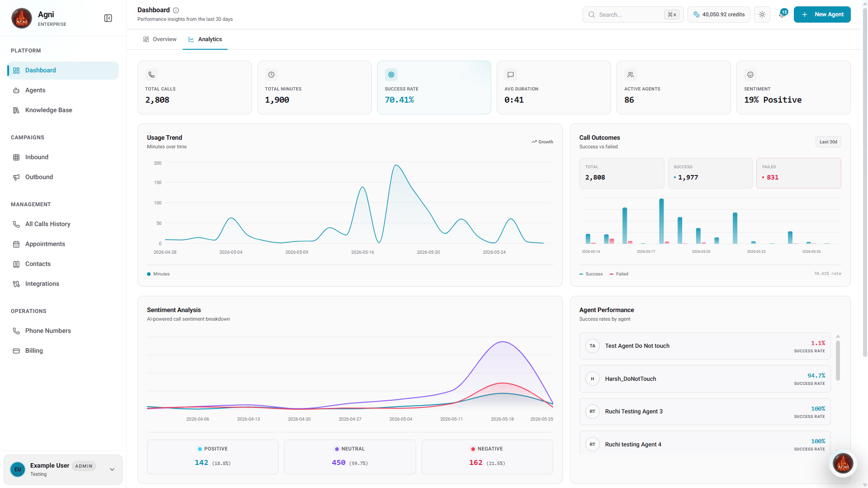Expand the Example User account menu chevron

pos(112,469)
